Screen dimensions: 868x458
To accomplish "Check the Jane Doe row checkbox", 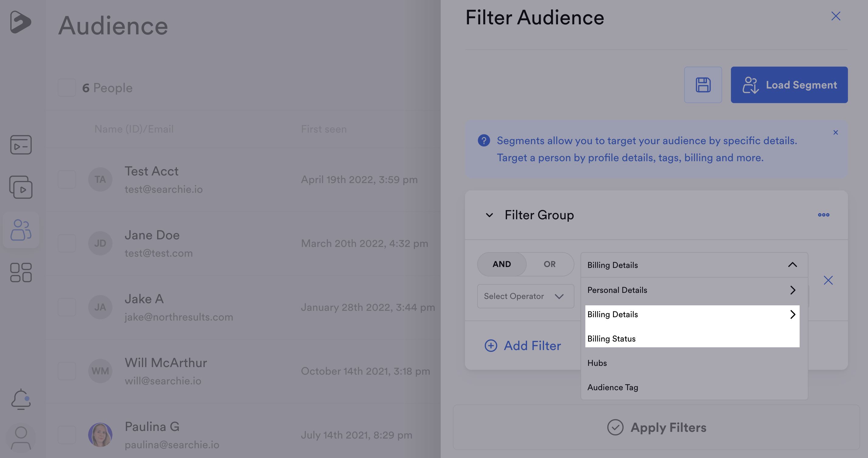I will tap(67, 243).
